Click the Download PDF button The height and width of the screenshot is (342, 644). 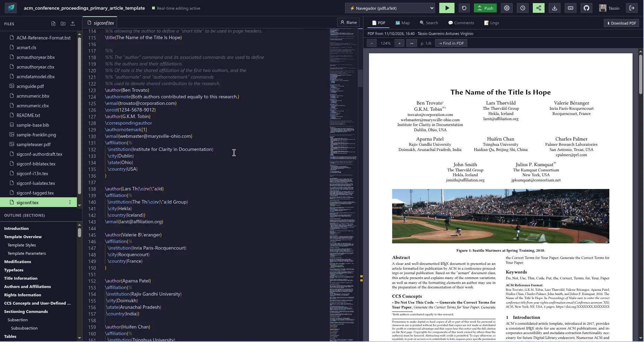tap(621, 23)
